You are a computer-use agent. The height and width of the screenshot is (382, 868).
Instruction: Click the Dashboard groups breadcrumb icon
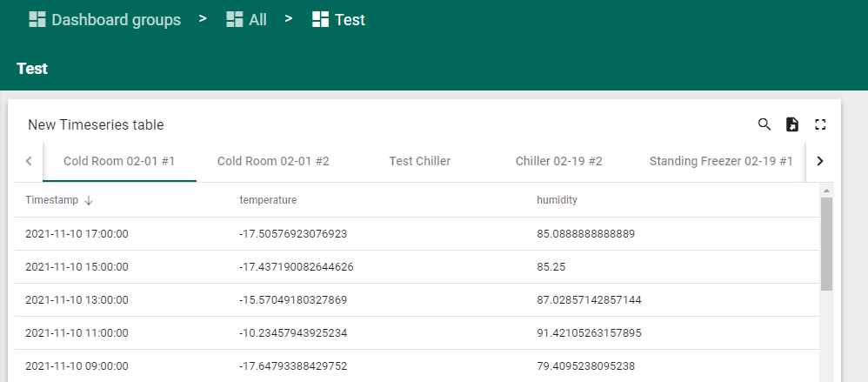pyautogui.click(x=37, y=20)
